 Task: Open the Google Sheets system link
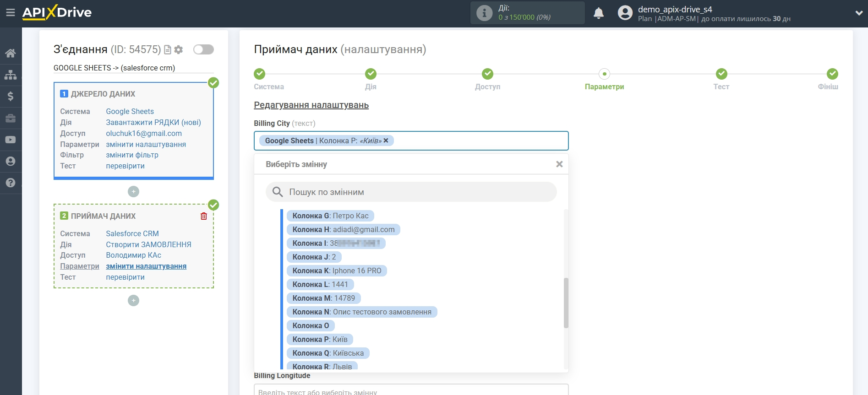click(x=130, y=111)
